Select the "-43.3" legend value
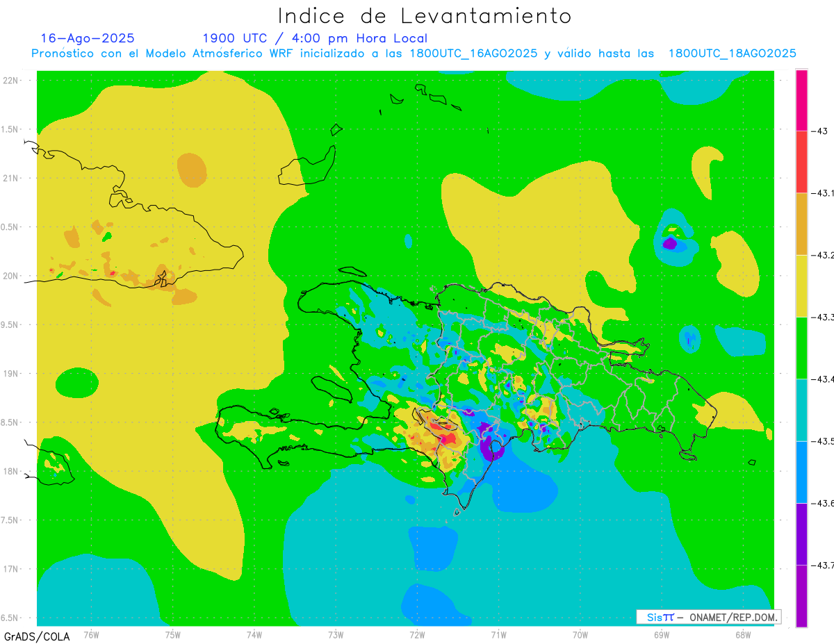The height and width of the screenshot is (644, 834). pos(823,317)
